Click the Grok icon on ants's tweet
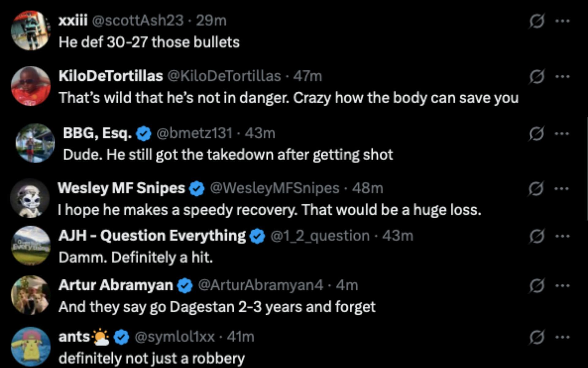Image resolution: width=588 pixels, height=368 pixels. point(537,337)
